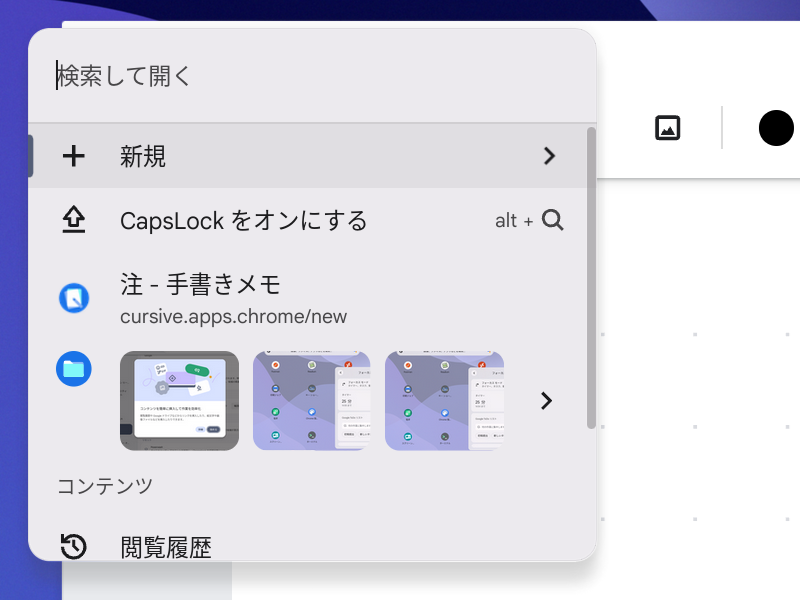800x600 pixels.
Task: Click the blue folder icon beside the thumbnails
Action: point(74,369)
